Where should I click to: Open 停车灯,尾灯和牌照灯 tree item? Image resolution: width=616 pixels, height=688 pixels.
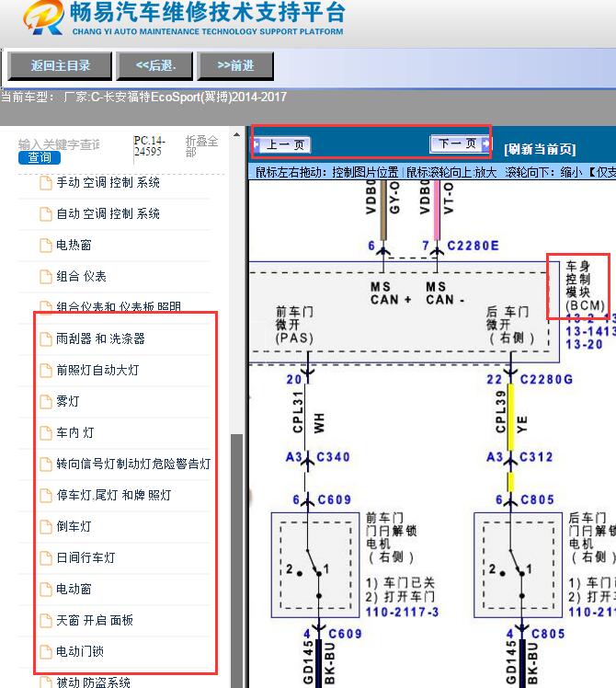(x=114, y=495)
